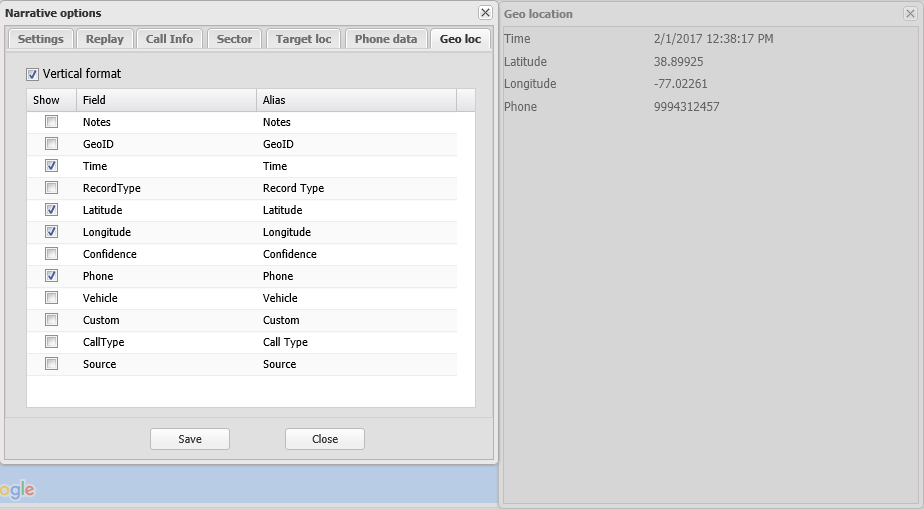Switch to the Phone data tab
This screenshot has height=509, width=924.
(x=385, y=39)
